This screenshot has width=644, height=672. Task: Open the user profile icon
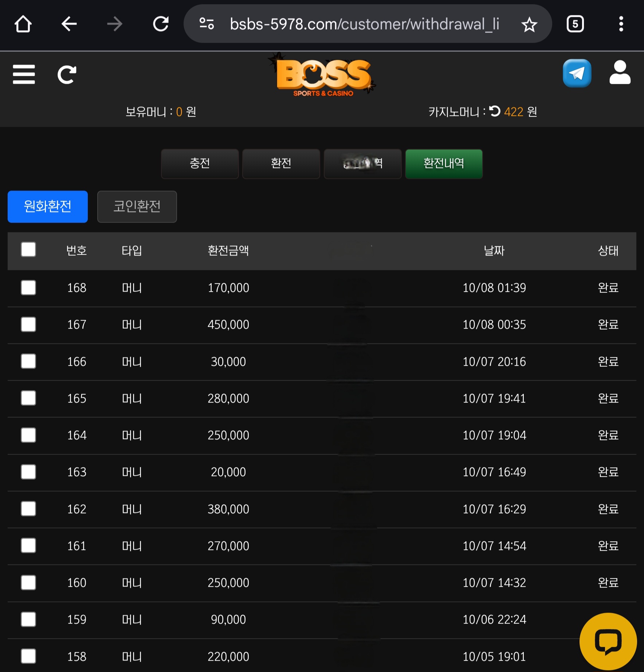620,73
